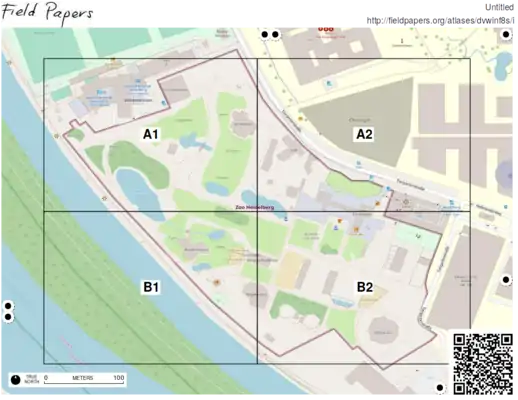Screen dimensions: 518x400
Task: Click the True North compass icon
Action: [15, 379]
